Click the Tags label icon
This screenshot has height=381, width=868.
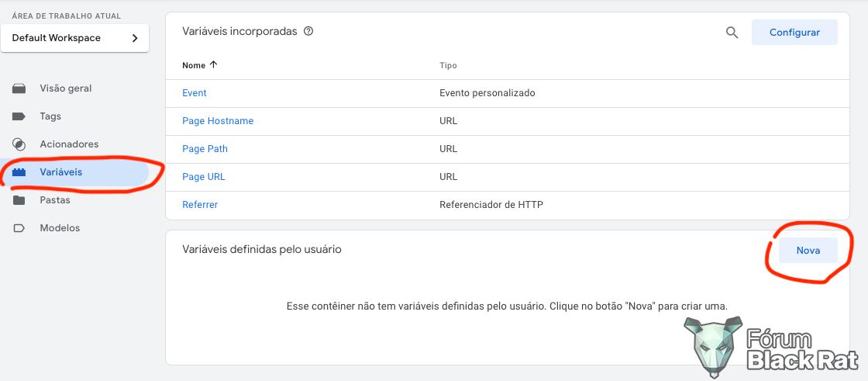pos(19,116)
